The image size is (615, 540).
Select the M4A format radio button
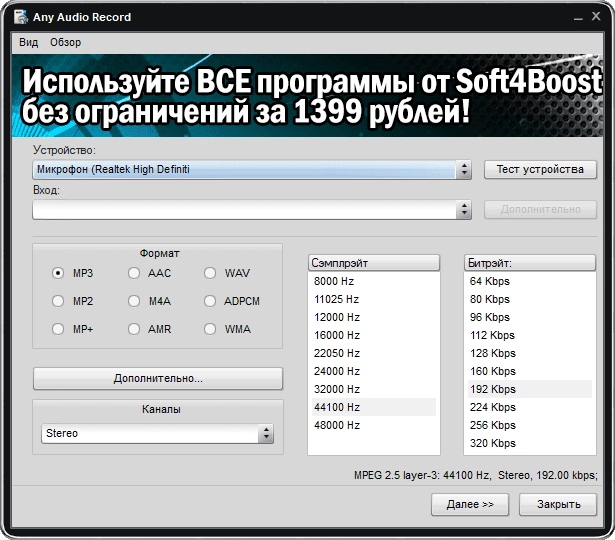click(x=134, y=301)
